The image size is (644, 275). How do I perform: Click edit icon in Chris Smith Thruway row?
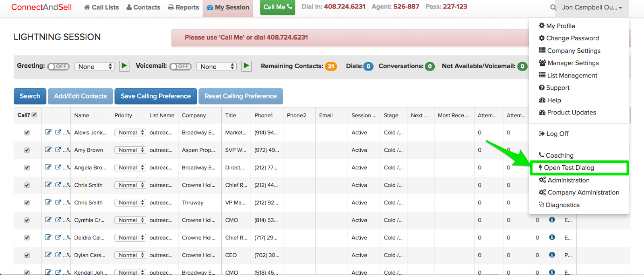click(x=48, y=202)
